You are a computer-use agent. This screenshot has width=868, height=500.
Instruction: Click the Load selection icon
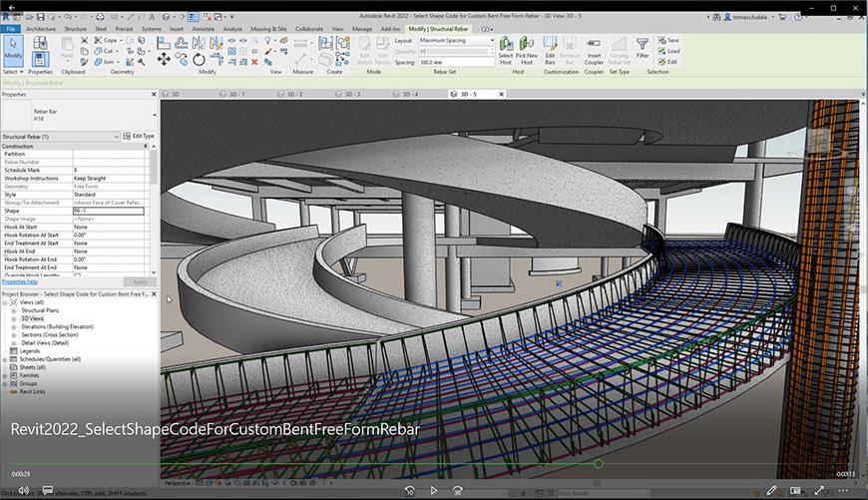coord(668,51)
